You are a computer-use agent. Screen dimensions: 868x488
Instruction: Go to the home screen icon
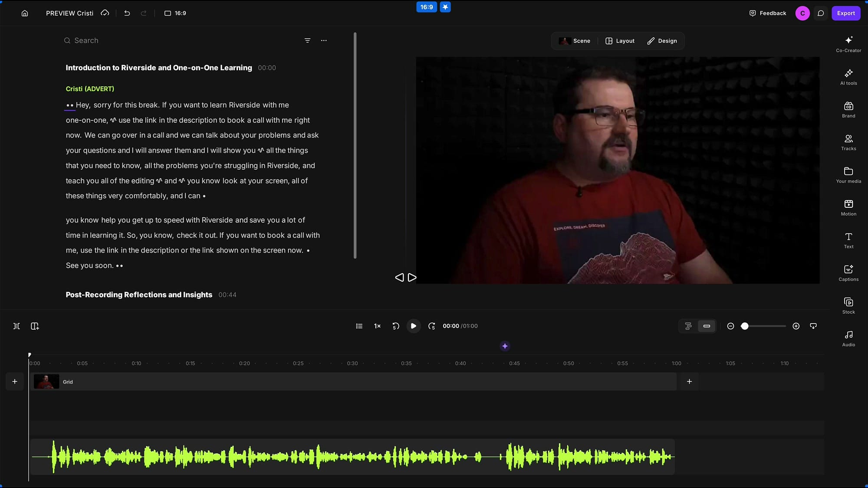(25, 13)
